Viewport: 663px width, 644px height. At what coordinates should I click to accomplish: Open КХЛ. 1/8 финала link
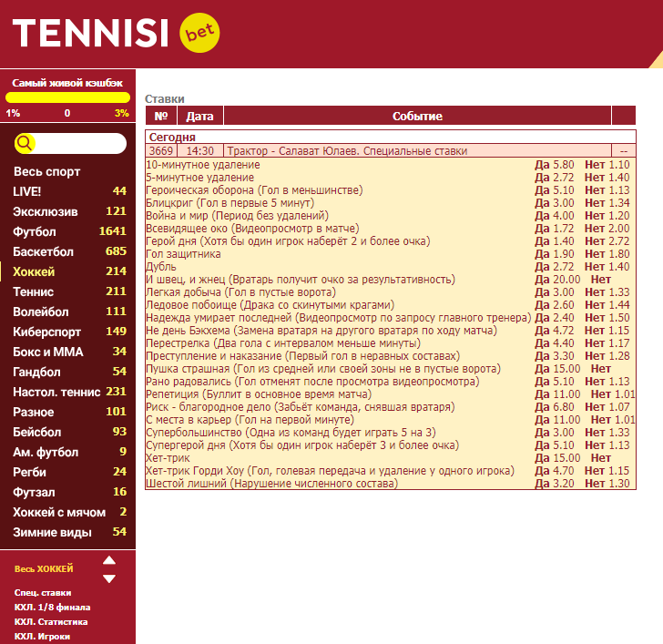point(52,608)
